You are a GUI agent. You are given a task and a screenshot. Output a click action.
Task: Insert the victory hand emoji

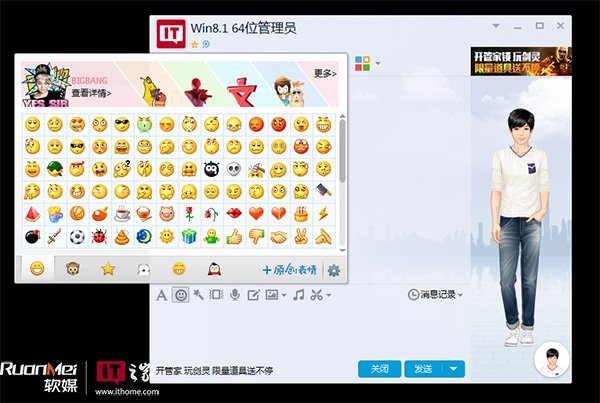(x=301, y=237)
